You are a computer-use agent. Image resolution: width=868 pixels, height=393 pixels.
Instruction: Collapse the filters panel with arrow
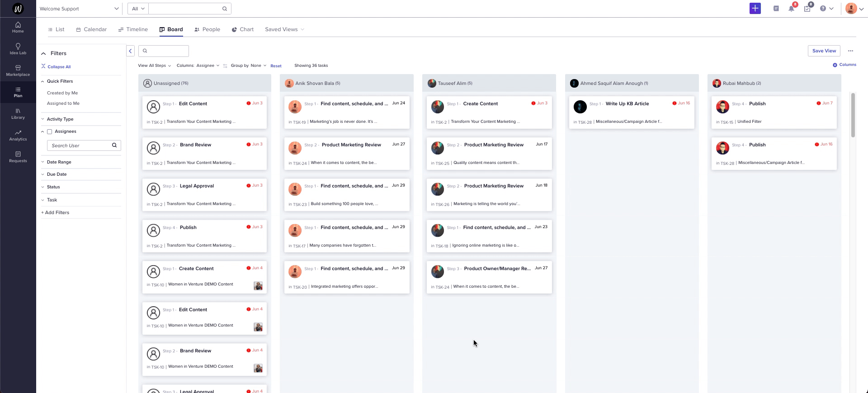pyautogui.click(x=130, y=51)
